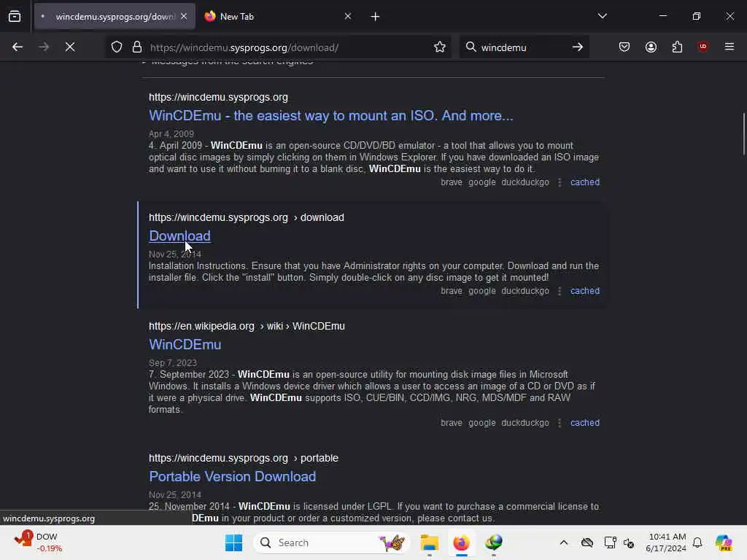View site security padlock info
Screen dimensions: 747x560
click(137, 47)
